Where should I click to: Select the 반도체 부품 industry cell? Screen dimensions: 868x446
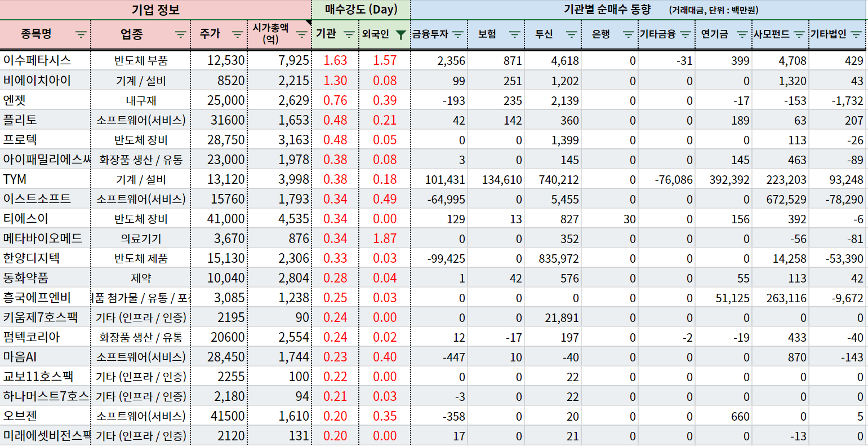click(141, 60)
